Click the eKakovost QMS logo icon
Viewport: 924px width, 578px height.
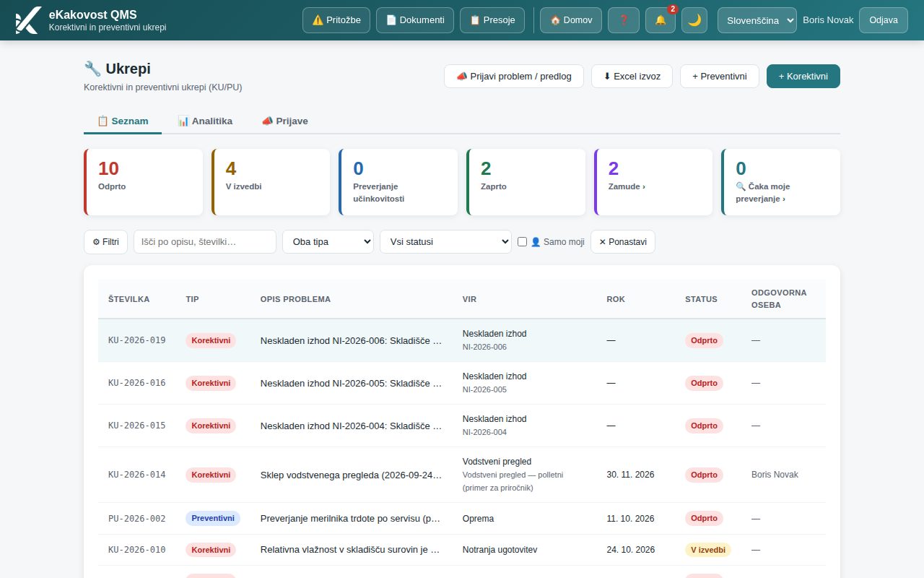point(27,20)
